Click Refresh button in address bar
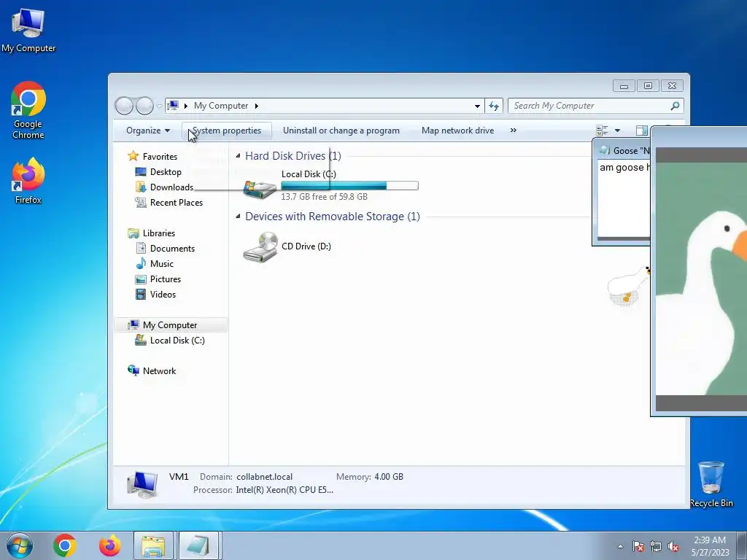Image resolution: width=747 pixels, height=560 pixels. pyautogui.click(x=494, y=106)
